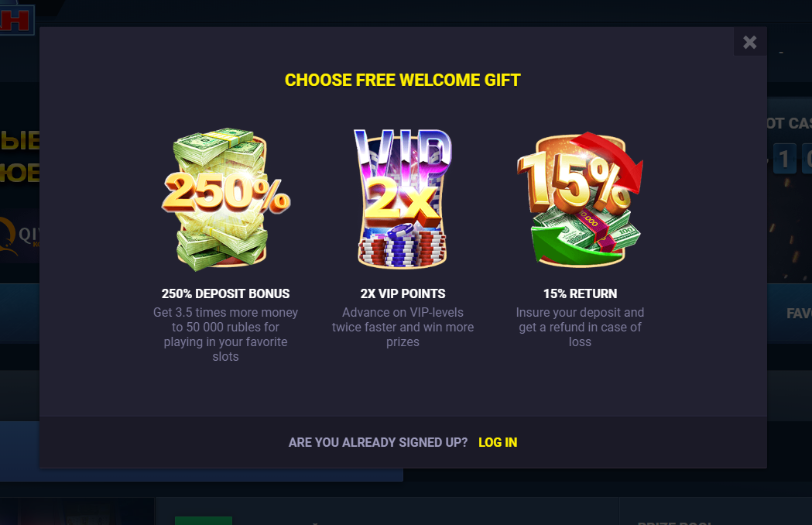The width and height of the screenshot is (812, 525).
Task: Click the QIWI payment logo
Action: click(x=19, y=235)
